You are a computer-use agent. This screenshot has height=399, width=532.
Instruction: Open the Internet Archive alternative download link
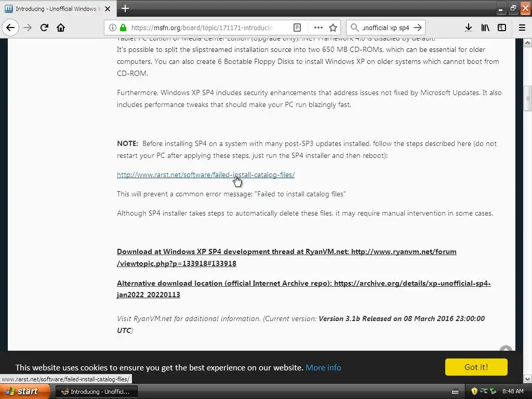coord(303,289)
